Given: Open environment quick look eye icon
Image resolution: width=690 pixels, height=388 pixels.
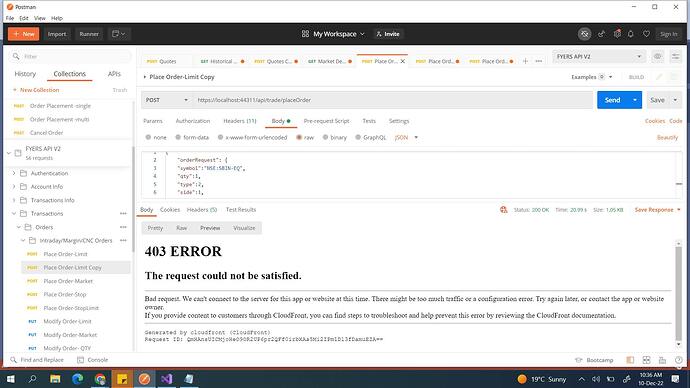Looking at the screenshot, I should point(657,56).
